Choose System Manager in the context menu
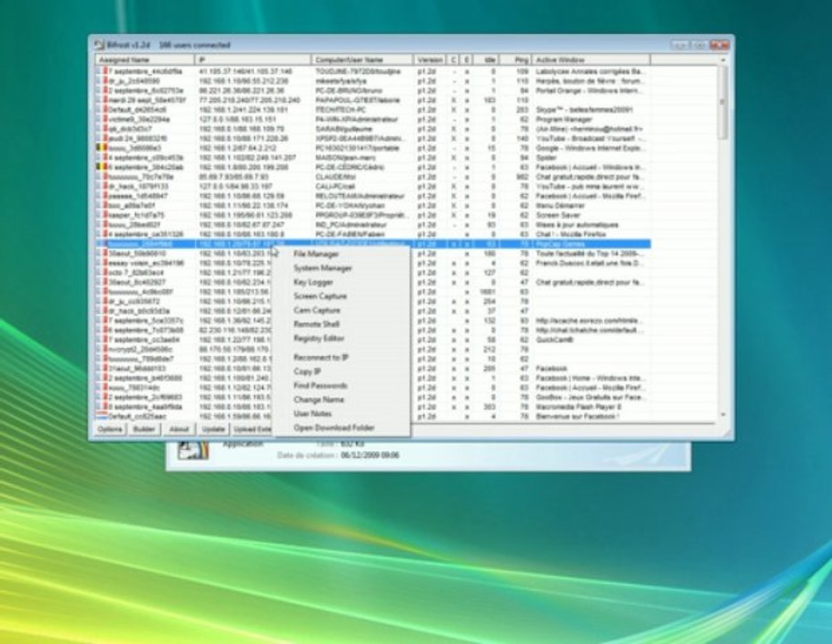Image resolution: width=832 pixels, height=644 pixels. [x=323, y=268]
